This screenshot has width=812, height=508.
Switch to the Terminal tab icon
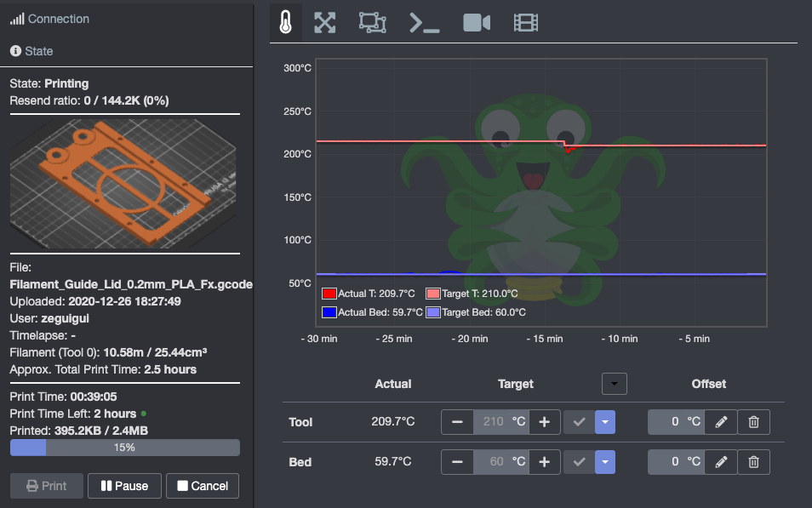pos(424,23)
